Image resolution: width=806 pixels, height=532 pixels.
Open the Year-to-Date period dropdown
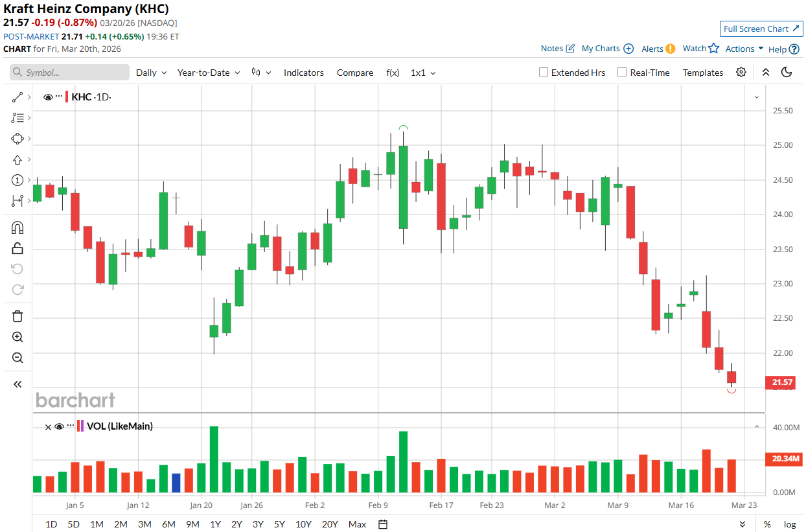(x=209, y=73)
